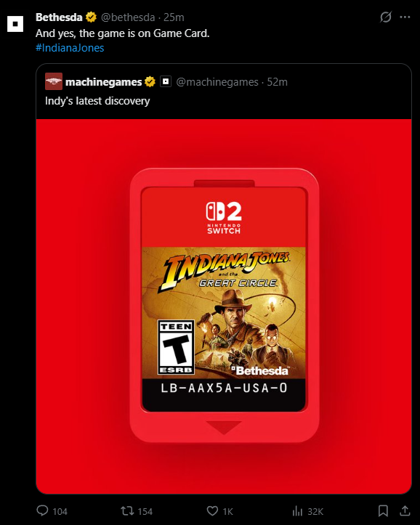Open the @bethesda handle link
This screenshot has height=525, width=420.
(x=128, y=17)
